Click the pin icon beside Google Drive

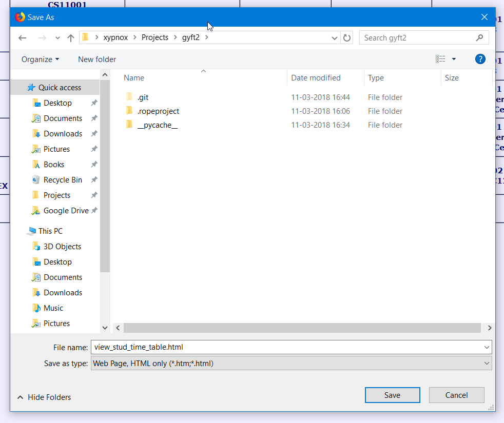pyautogui.click(x=94, y=211)
